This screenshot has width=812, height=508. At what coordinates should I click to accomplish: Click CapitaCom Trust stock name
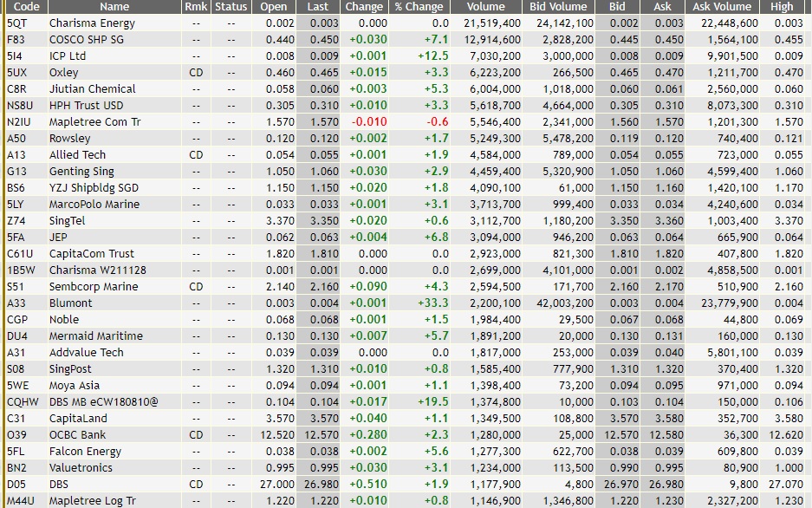(x=92, y=254)
